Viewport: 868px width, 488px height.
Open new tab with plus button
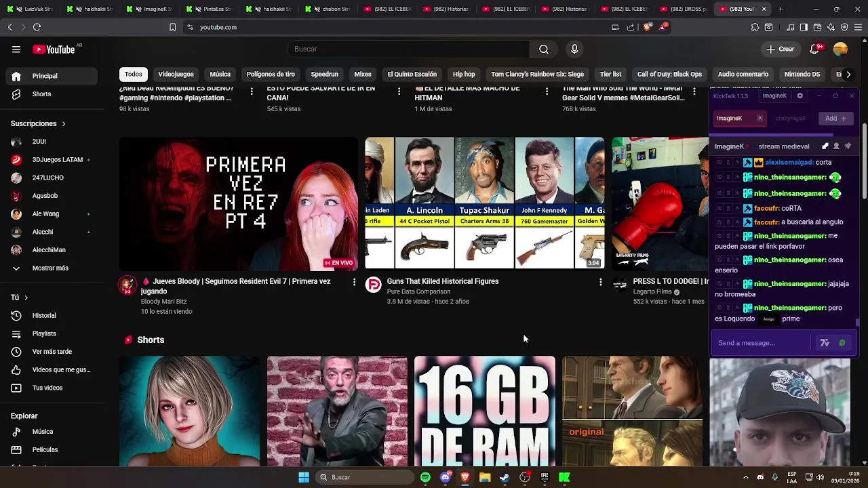pyautogui.click(x=781, y=9)
